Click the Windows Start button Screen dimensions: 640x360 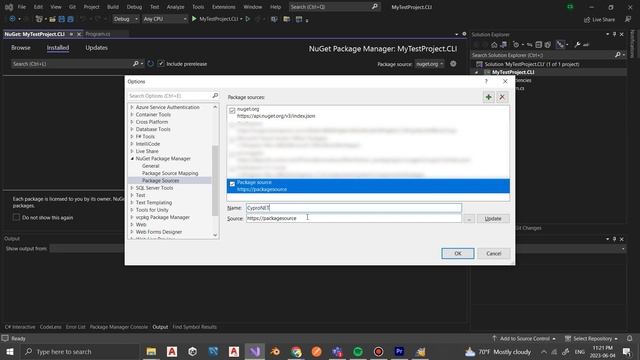(10, 351)
